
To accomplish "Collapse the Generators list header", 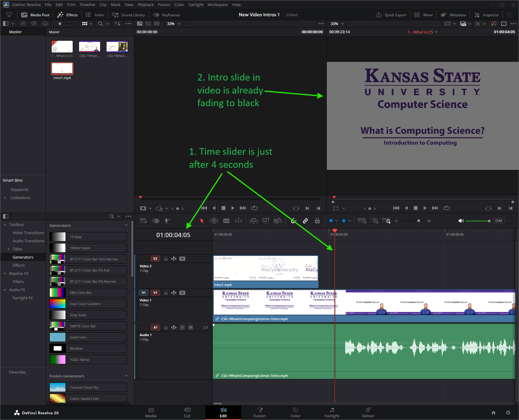I will pos(126,225).
